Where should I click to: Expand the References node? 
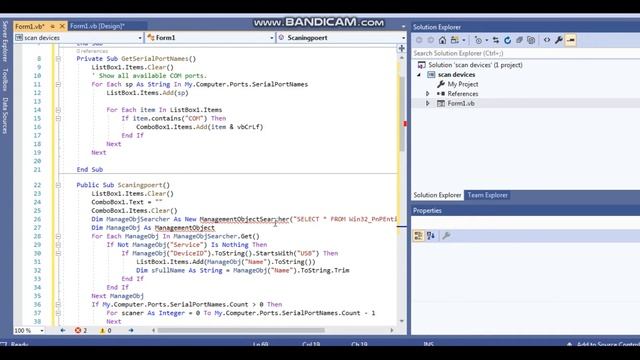[428, 94]
